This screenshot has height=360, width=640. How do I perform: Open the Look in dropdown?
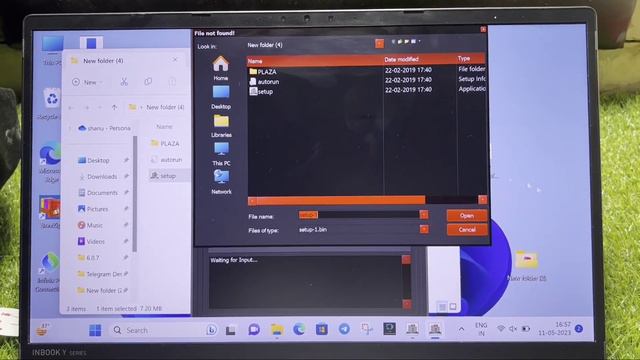coord(379,44)
